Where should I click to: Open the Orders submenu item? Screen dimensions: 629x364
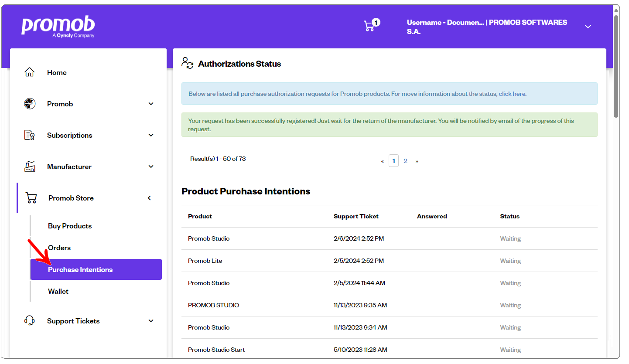tap(59, 248)
